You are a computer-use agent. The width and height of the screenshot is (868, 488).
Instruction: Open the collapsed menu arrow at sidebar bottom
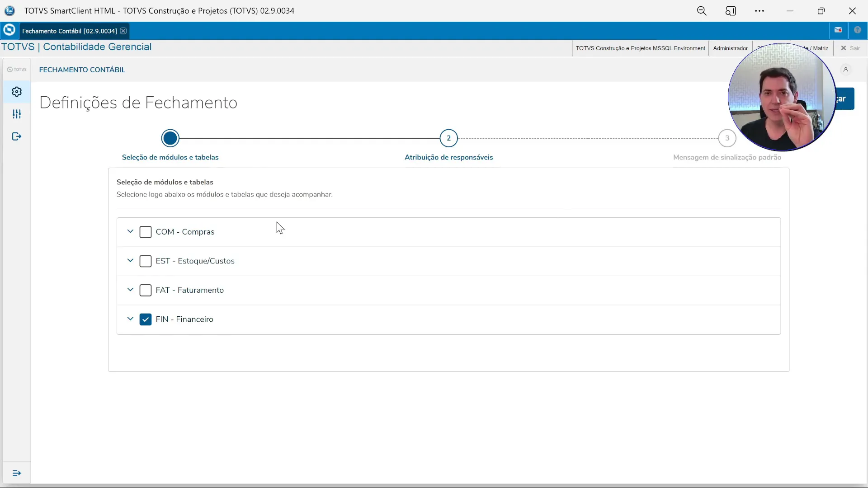[17, 473]
